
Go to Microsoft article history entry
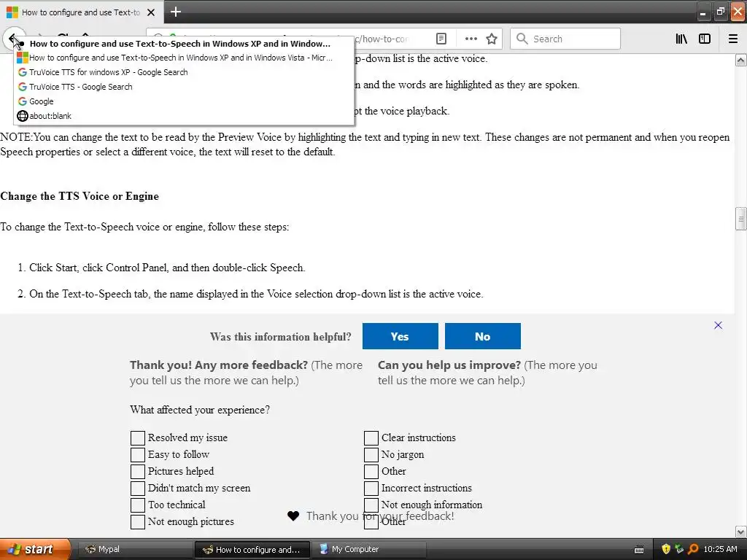click(x=183, y=58)
